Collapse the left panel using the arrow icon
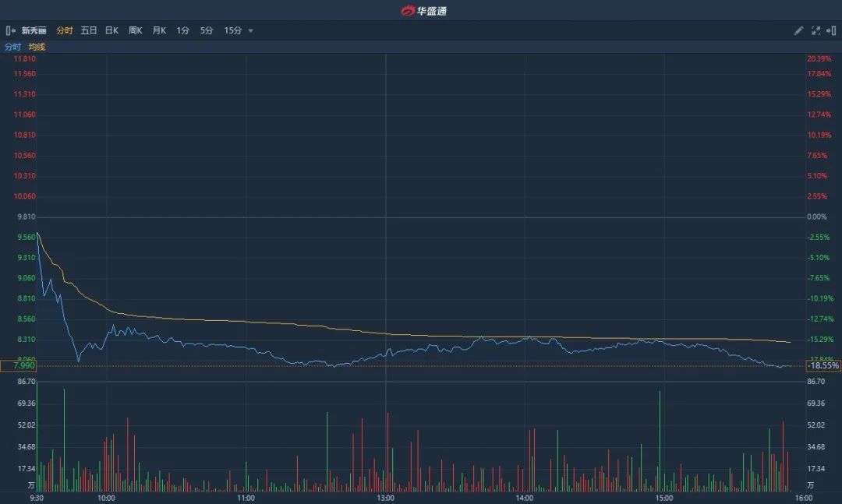The width and height of the screenshot is (842, 504). pos(10,30)
